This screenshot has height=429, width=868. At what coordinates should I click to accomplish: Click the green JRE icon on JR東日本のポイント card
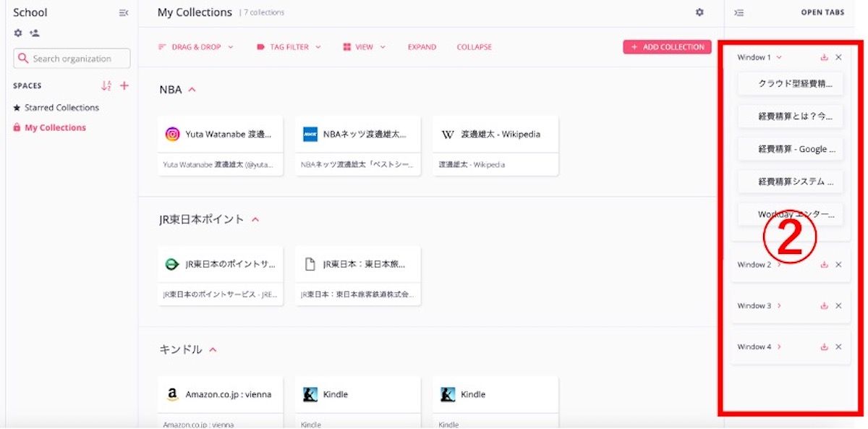pos(172,265)
